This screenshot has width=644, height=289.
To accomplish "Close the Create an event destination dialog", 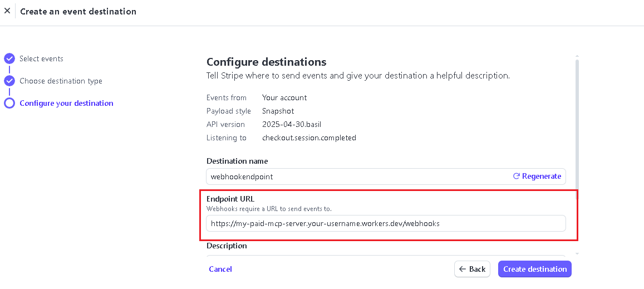I will point(7,11).
